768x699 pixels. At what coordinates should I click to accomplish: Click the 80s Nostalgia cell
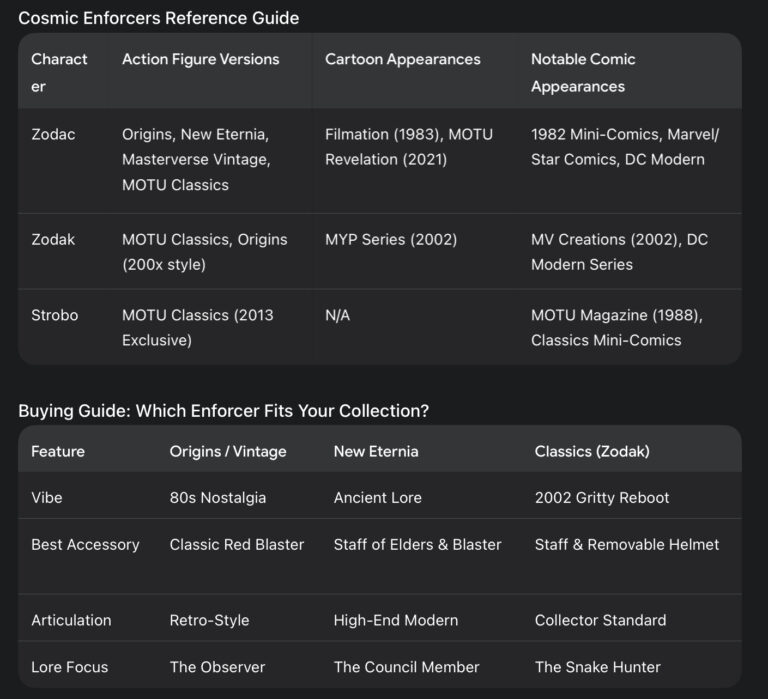pyautogui.click(x=217, y=498)
